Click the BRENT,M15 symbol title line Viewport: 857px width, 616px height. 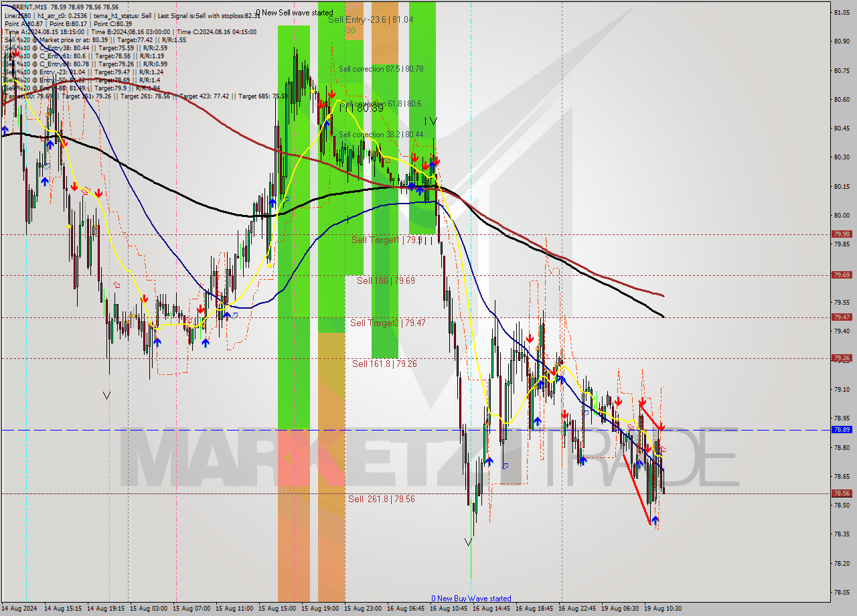(x=64, y=7)
